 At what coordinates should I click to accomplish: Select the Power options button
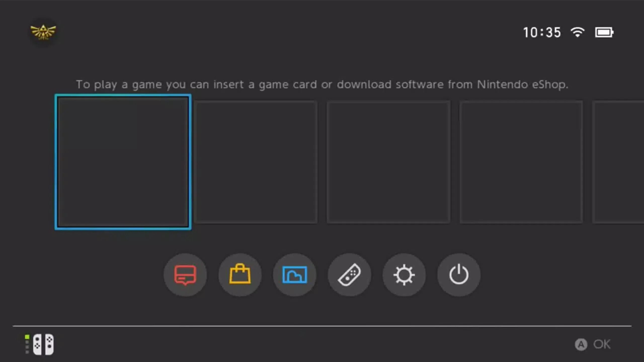(459, 275)
